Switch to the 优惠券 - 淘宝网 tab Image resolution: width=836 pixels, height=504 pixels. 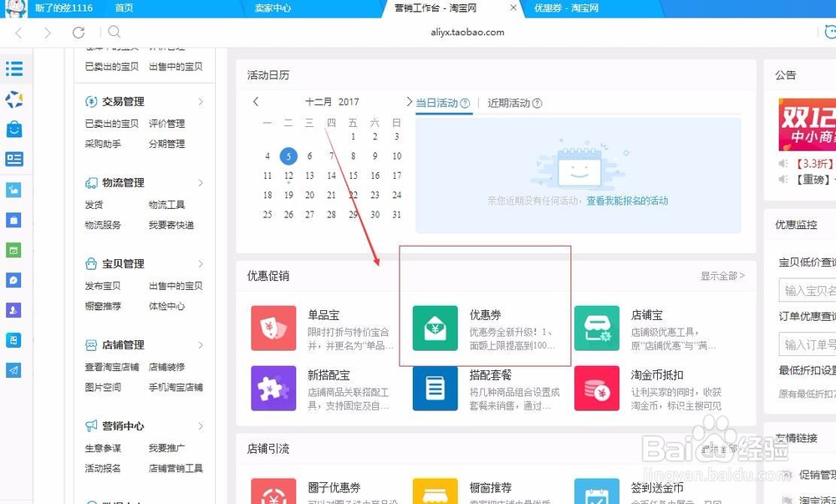(566, 8)
